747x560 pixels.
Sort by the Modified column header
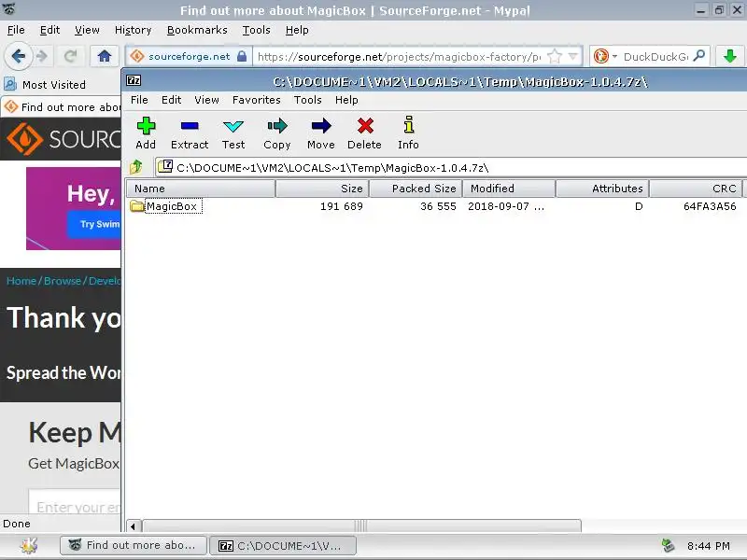click(x=509, y=189)
